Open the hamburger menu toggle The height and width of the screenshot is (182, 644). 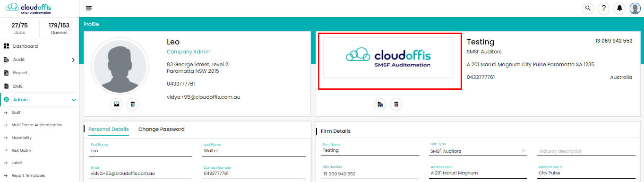[89, 8]
